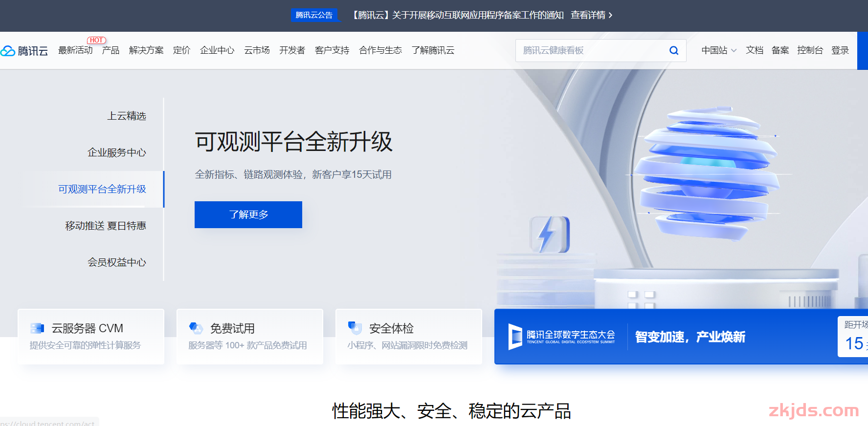868x426 pixels.
Task: Open the 企业中心 menu
Action: click(217, 50)
